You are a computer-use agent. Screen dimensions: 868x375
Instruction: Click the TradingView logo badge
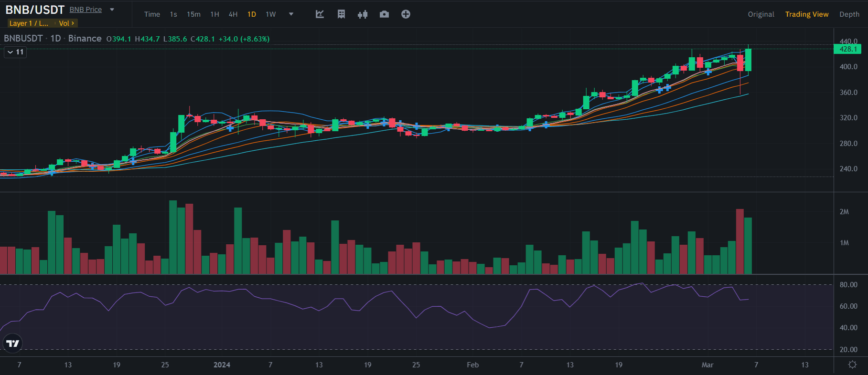(13, 343)
